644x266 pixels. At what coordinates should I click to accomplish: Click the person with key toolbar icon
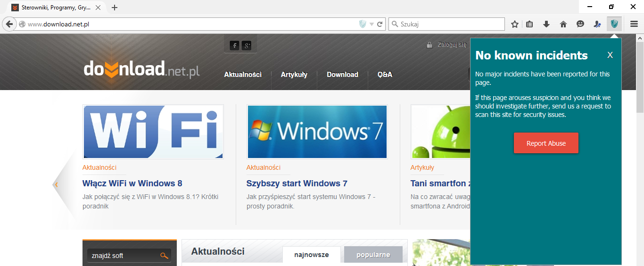click(x=597, y=24)
